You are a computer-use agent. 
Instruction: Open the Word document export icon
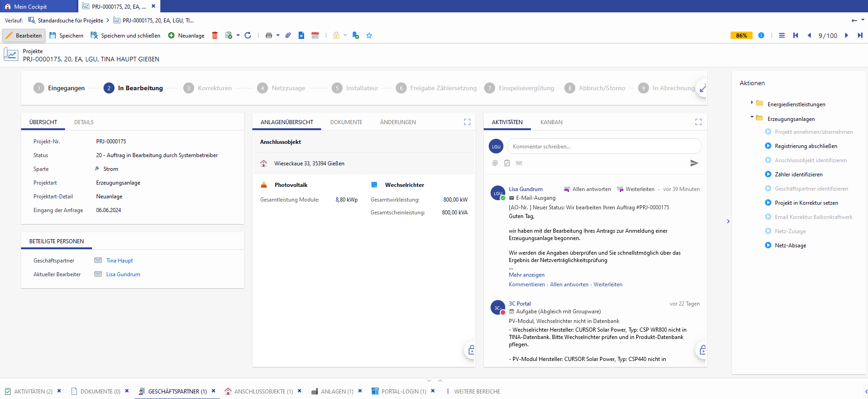(x=301, y=35)
